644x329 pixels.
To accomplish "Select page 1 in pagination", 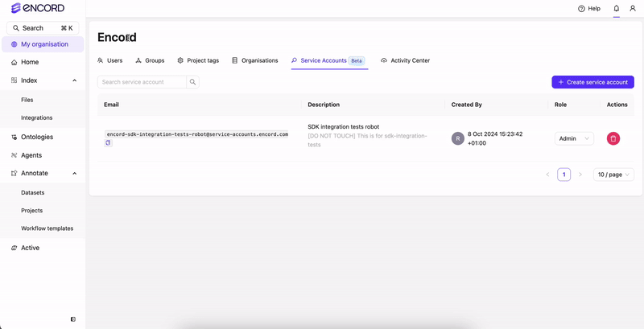I will click(x=564, y=175).
